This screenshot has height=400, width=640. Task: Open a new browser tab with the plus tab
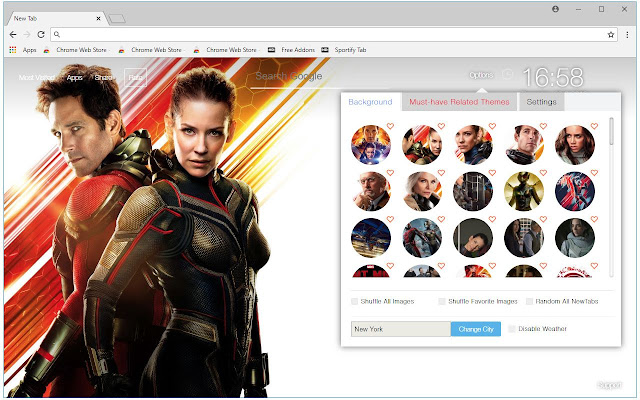[x=117, y=18]
